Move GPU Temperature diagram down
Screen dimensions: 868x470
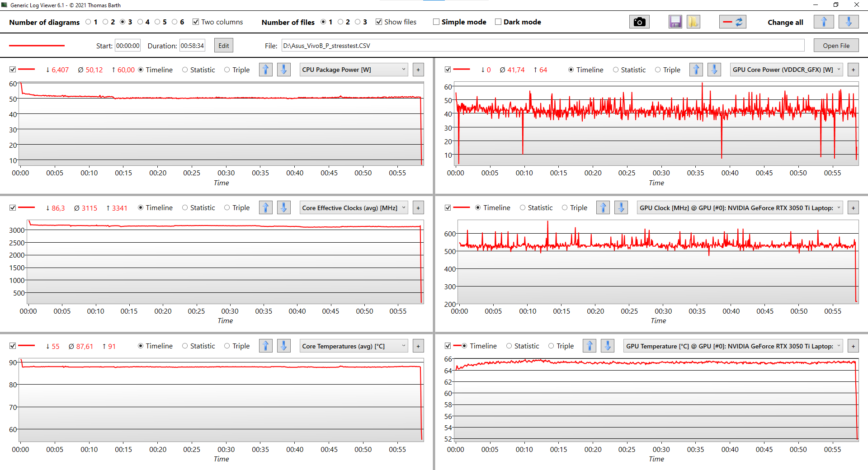(608, 346)
